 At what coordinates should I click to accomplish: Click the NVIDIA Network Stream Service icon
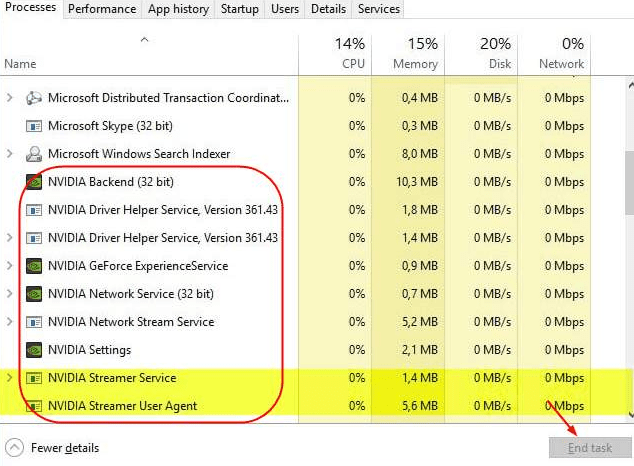coord(34,322)
